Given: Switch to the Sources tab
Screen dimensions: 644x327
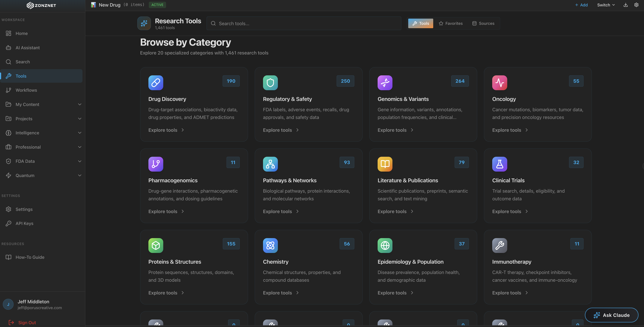Looking at the screenshot, I should [x=483, y=23].
